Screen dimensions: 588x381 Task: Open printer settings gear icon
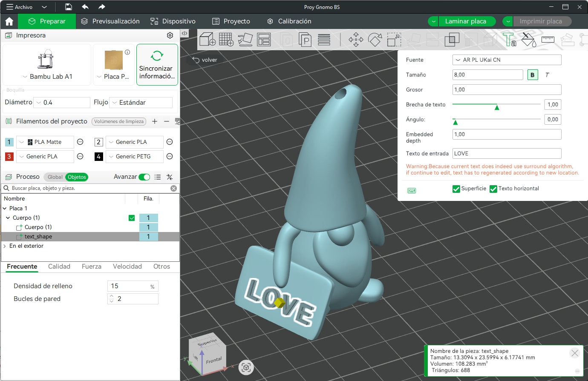(x=170, y=35)
